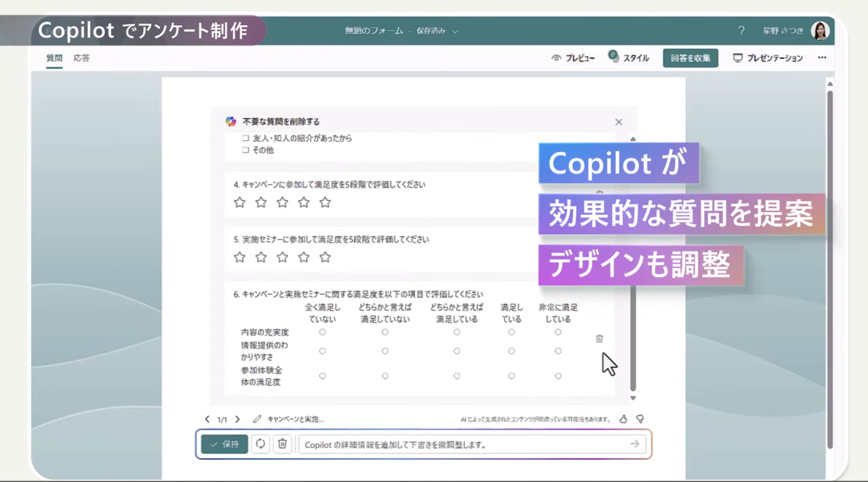The width and height of the screenshot is (868, 482).
Task: Click the Copilot logo icon in panel
Action: 231,121
